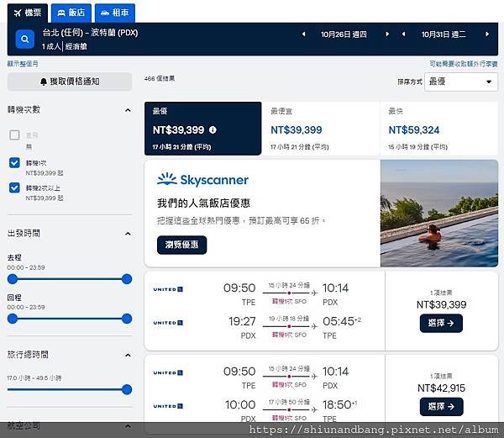Click the 回程 slider right handle
The height and width of the screenshot is (438, 504).
[127, 319]
